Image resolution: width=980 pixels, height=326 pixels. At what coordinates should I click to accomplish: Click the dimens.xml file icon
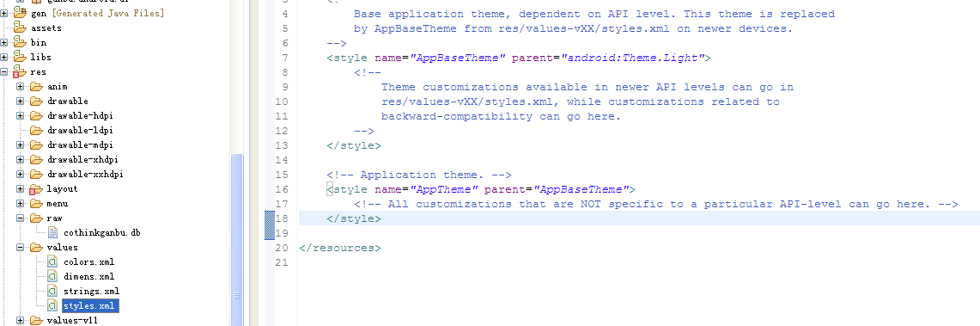click(53, 277)
